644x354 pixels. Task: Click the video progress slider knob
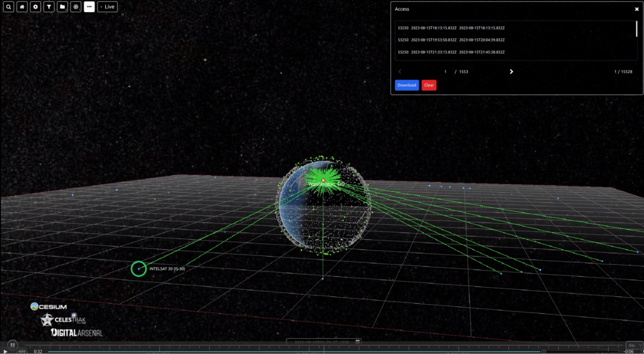543,351
